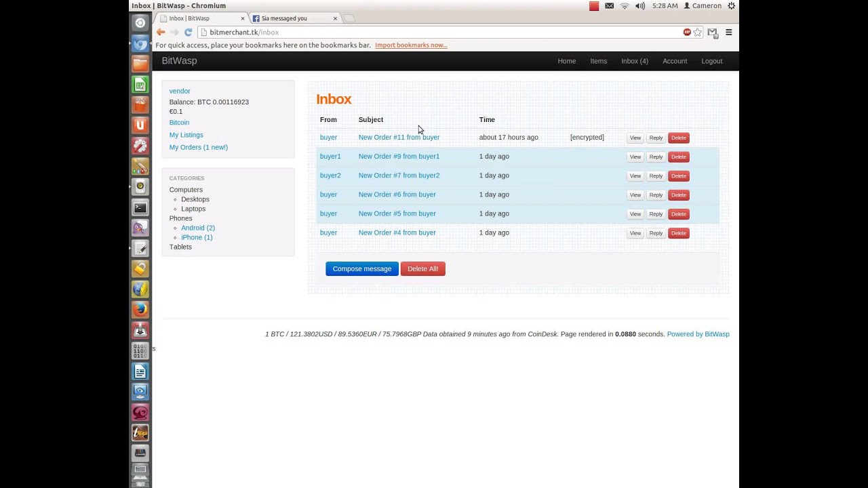868x488 pixels.
Task: Open Inbox (4) in the navbar
Action: click(635, 61)
